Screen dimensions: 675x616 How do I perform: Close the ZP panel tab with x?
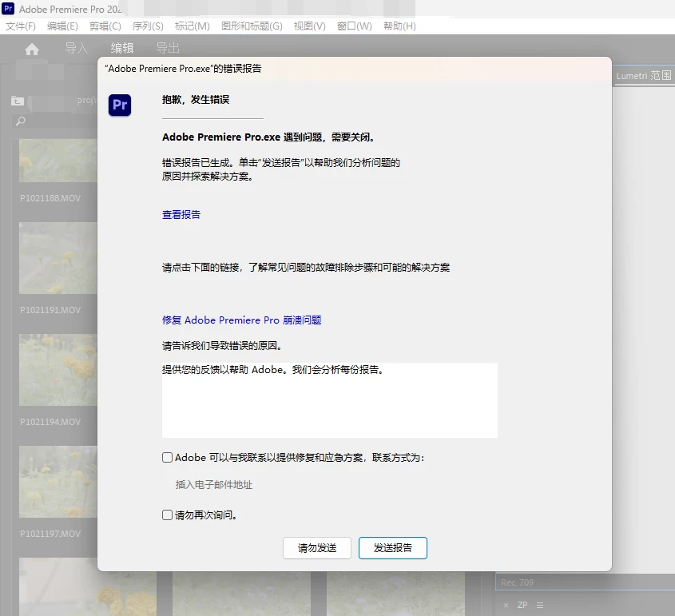point(506,606)
